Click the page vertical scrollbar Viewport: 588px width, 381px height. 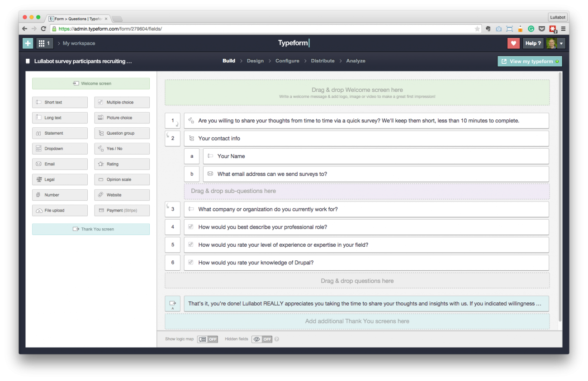click(x=560, y=197)
